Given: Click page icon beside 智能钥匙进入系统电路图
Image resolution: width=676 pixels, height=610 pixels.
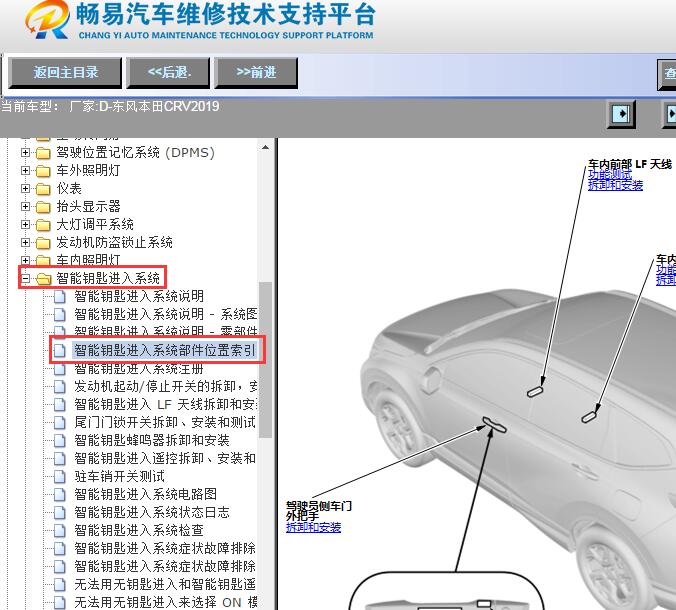Looking at the screenshot, I should point(59,494).
